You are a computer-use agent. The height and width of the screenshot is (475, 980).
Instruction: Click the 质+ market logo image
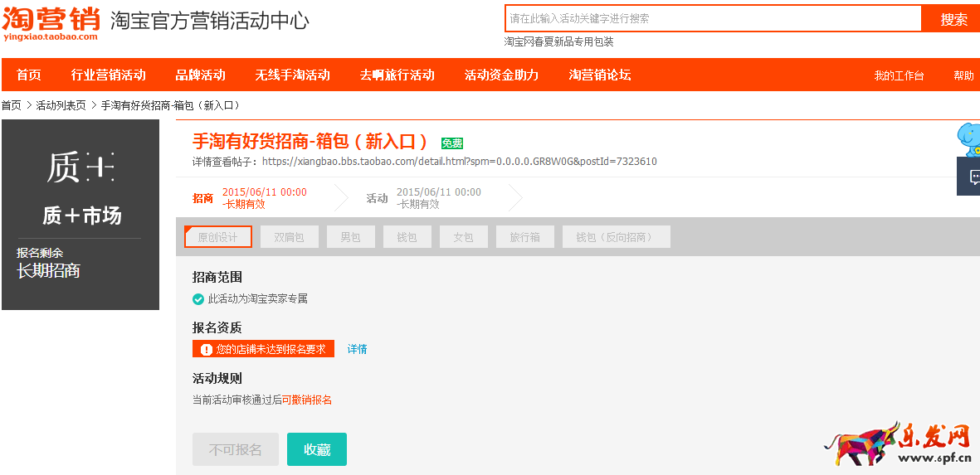pyautogui.click(x=80, y=167)
